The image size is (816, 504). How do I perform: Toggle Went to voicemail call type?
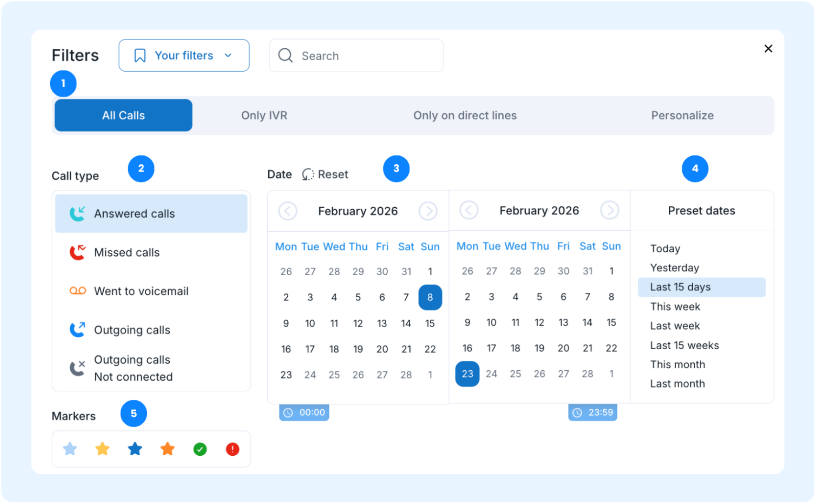pyautogui.click(x=151, y=291)
